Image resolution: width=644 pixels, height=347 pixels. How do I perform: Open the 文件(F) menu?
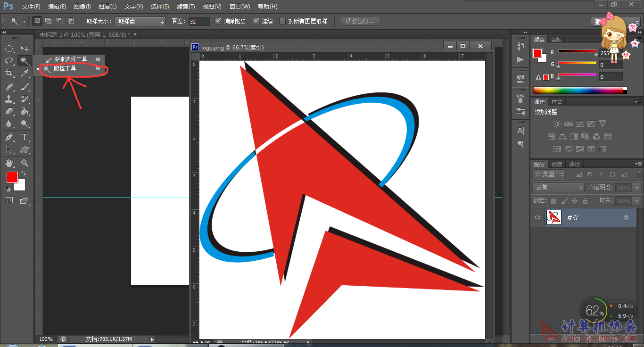[x=31, y=7]
